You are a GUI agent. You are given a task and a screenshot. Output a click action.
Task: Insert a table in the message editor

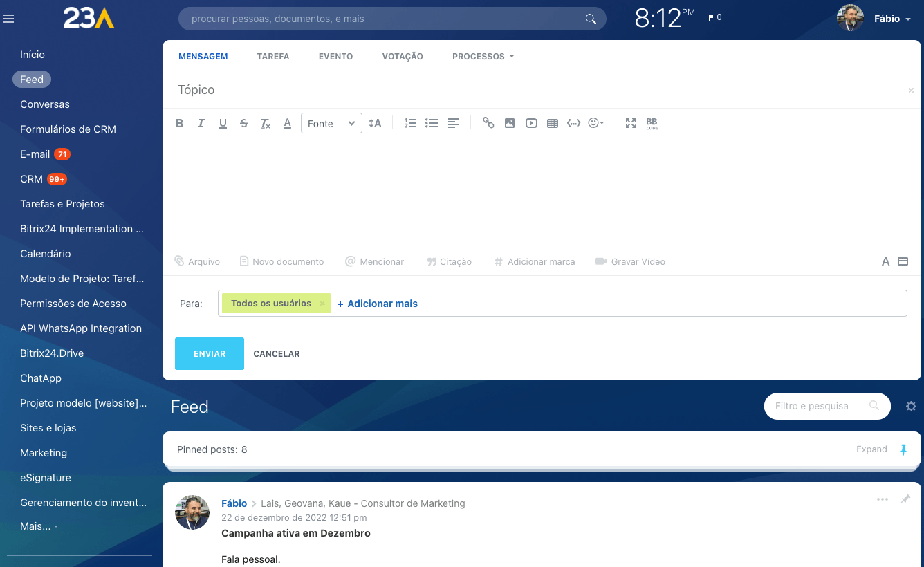pyautogui.click(x=552, y=122)
